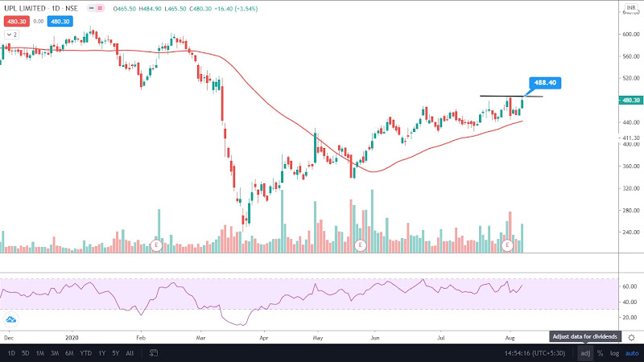Click earnings marker E near late May

click(360, 245)
